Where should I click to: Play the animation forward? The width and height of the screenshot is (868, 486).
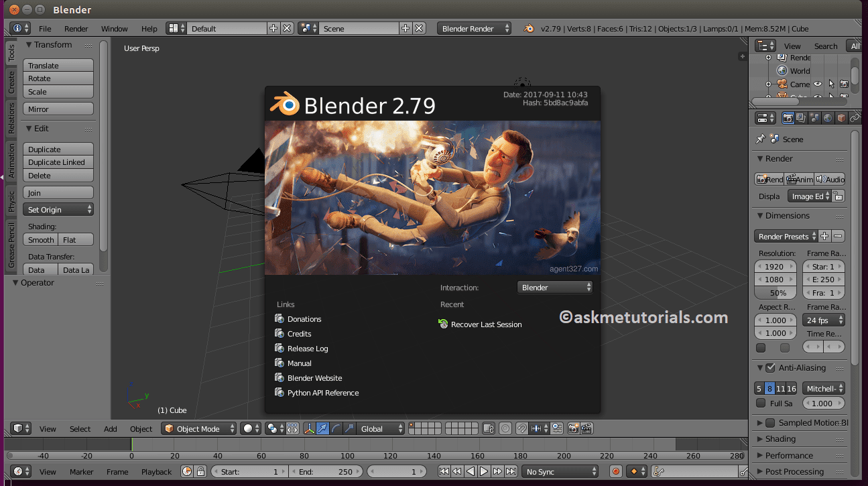[x=484, y=471]
